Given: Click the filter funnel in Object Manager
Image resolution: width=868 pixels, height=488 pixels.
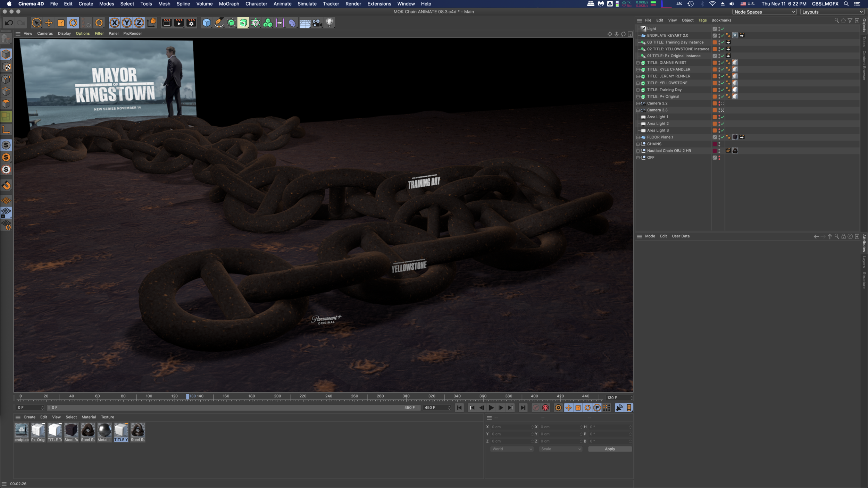Looking at the screenshot, I should coord(850,20).
